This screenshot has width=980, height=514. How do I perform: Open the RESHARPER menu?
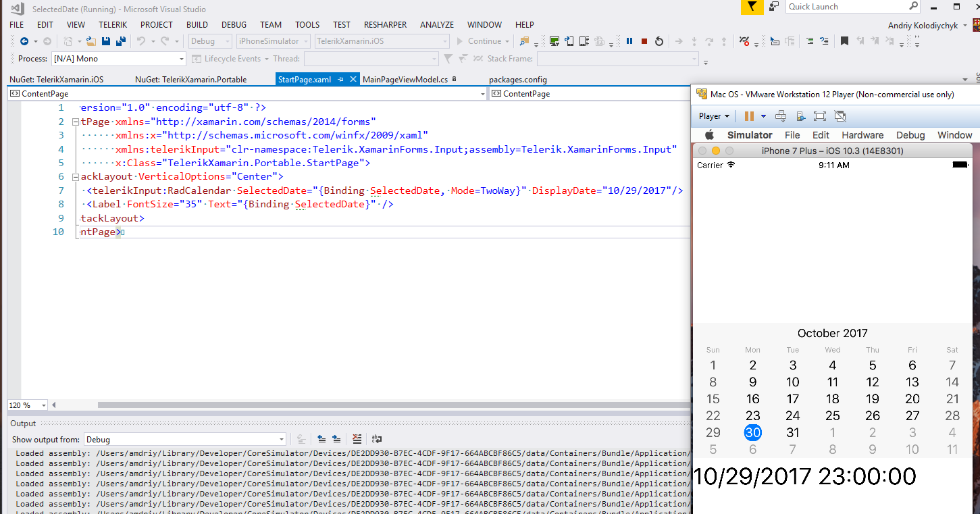click(x=385, y=24)
